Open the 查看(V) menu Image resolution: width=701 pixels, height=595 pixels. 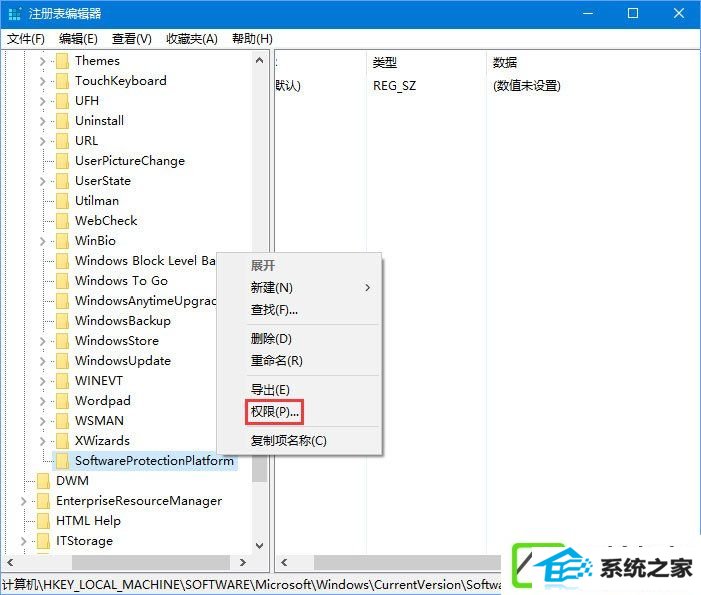[131, 39]
